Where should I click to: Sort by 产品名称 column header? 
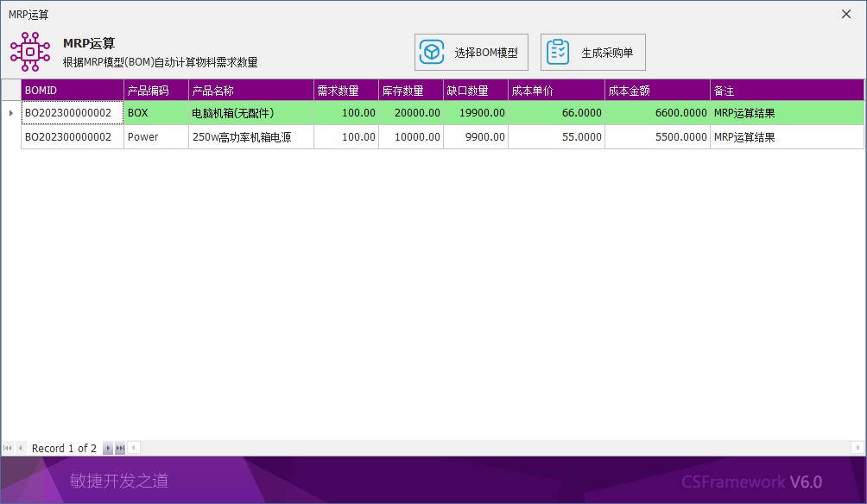coord(251,90)
